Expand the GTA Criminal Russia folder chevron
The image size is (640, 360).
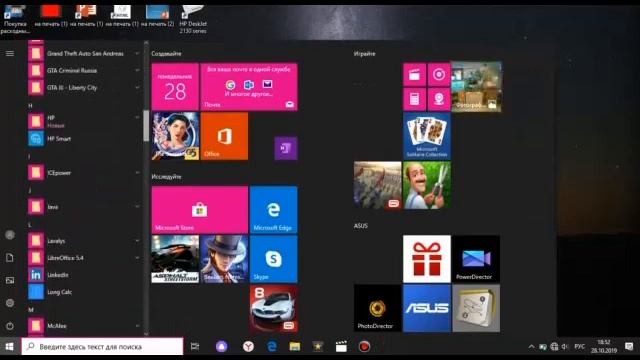[x=137, y=70]
